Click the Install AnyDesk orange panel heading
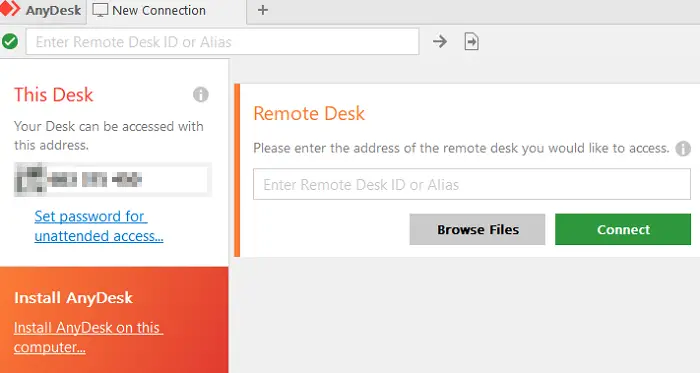This screenshot has height=373, width=700. (x=73, y=298)
